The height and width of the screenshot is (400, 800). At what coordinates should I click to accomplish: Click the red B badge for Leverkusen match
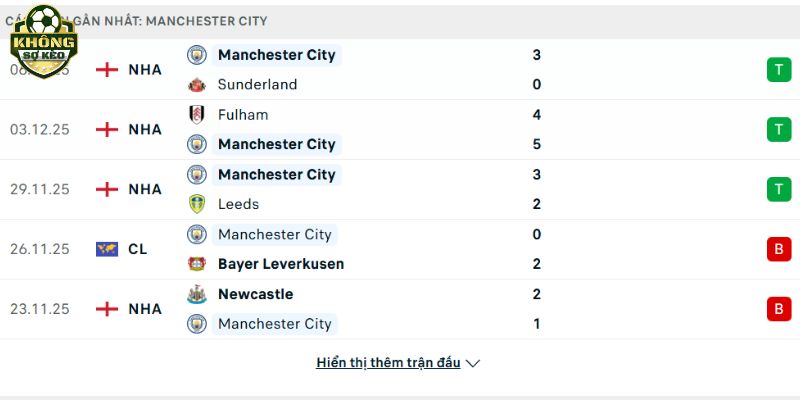pos(778,249)
